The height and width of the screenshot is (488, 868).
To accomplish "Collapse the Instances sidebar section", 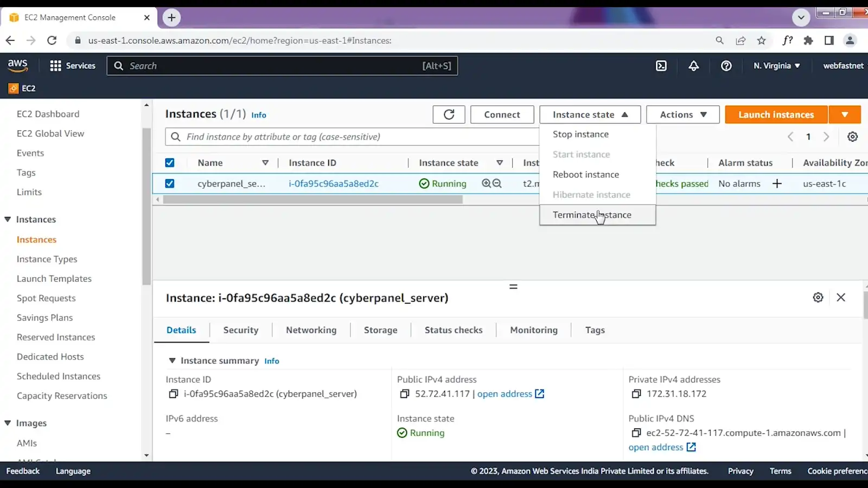I will (8, 220).
